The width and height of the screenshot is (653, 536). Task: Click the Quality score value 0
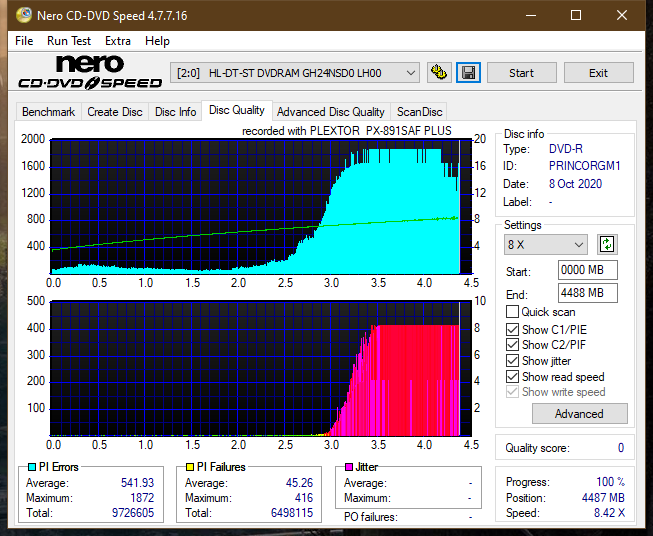[621, 448]
